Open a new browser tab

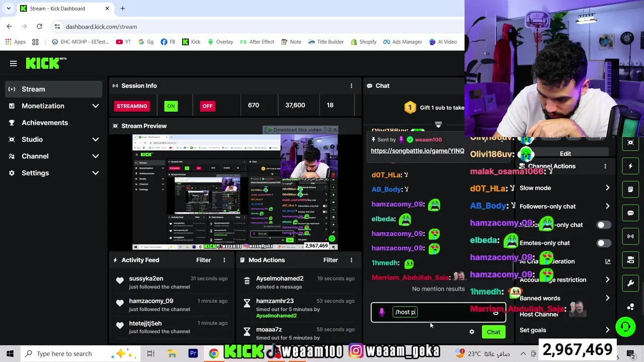(x=122, y=9)
